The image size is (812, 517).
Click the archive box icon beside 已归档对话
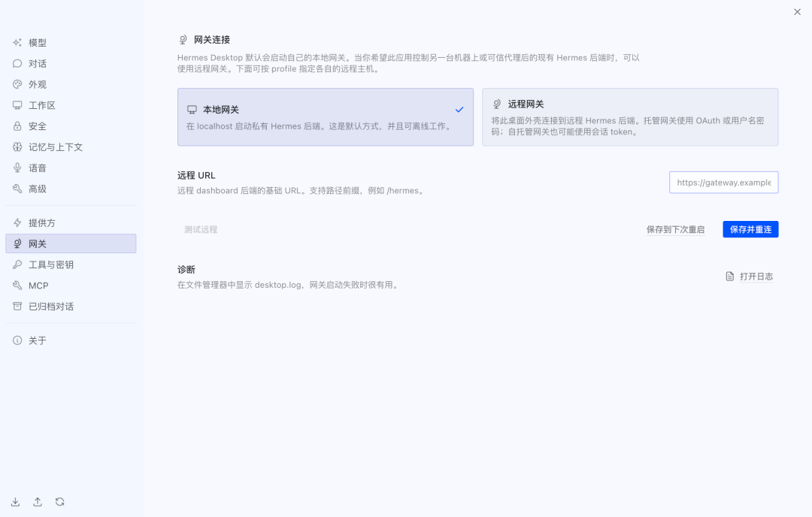point(17,307)
